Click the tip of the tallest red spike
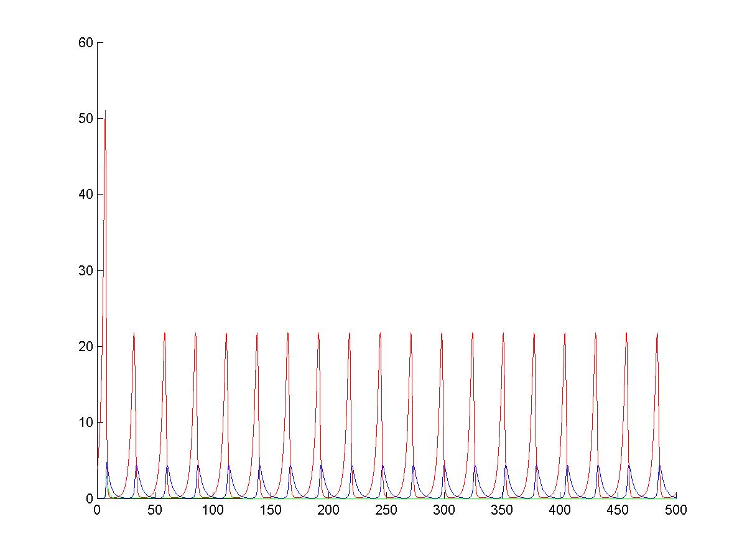Image resolution: width=747 pixels, height=560 pixels. [105, 111]
